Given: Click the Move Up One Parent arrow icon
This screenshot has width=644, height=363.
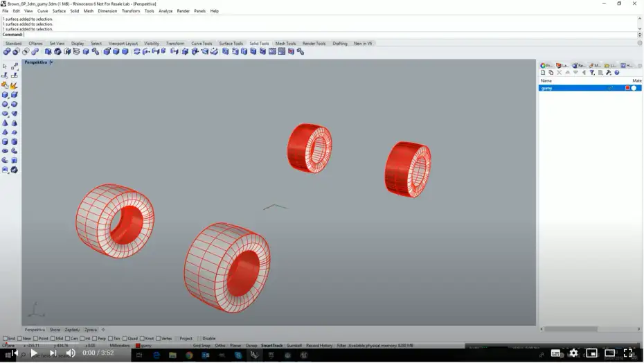Looking at the screenshot, I should click(584, 73).
